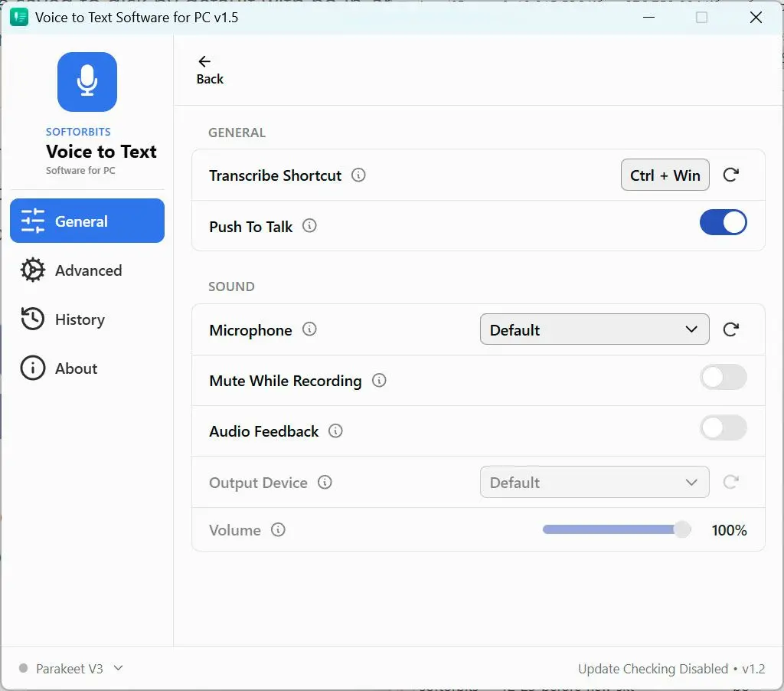Image resolution: width=784 pixels, height=691 pixels.
Task: Open the Microphone dropdown
Action: coord(594,329)
